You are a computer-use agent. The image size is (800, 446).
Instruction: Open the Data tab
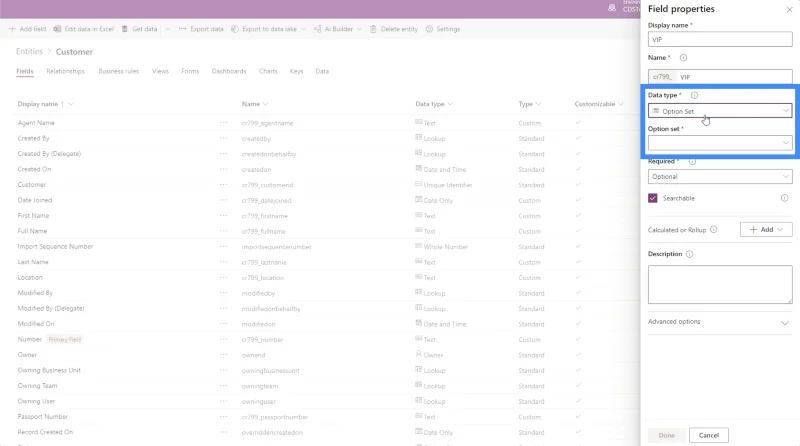322,71
